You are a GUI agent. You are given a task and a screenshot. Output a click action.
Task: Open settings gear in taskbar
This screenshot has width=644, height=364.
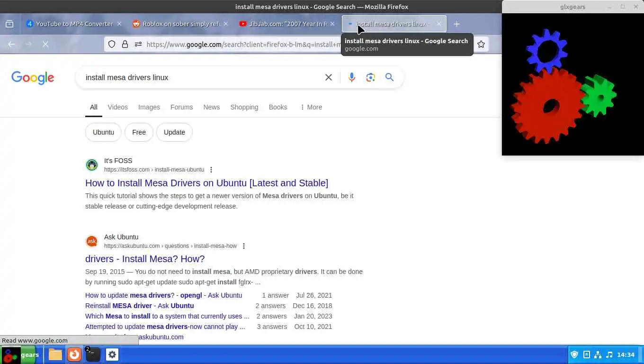tap(112, 355)
